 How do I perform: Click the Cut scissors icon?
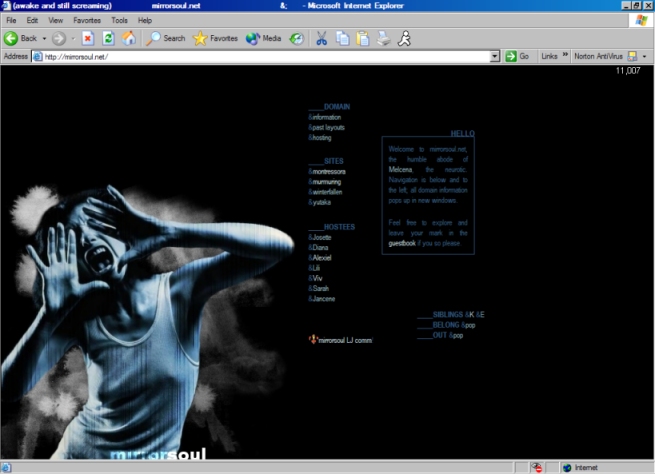321,38
